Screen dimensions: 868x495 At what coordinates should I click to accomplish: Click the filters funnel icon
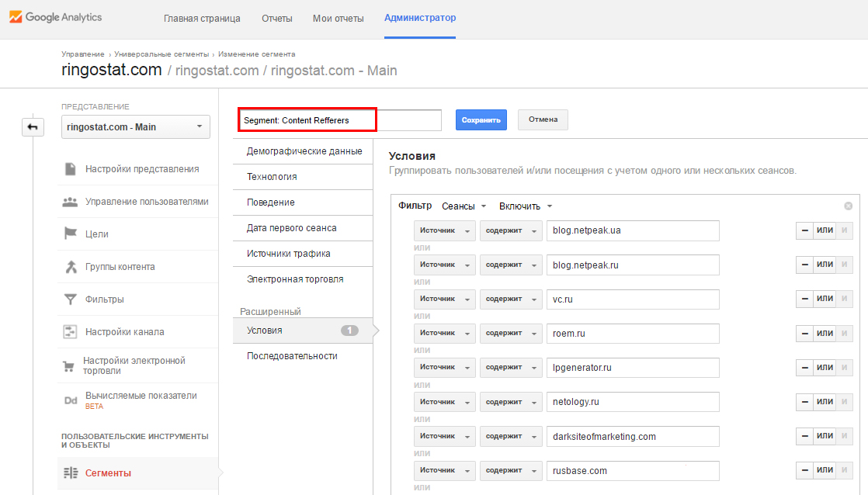71,299
